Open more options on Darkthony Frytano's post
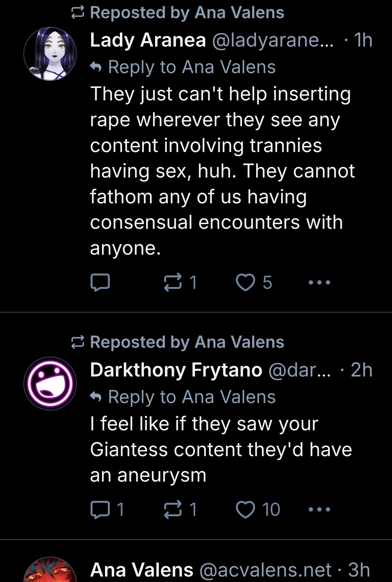The width and height of the screenshot is (392, 582). click(319, 509)
